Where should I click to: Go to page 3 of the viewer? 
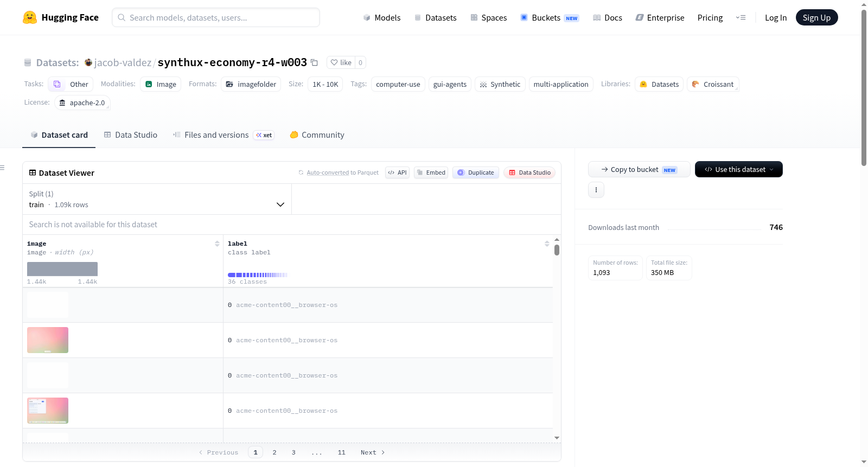tap(293, 452)
